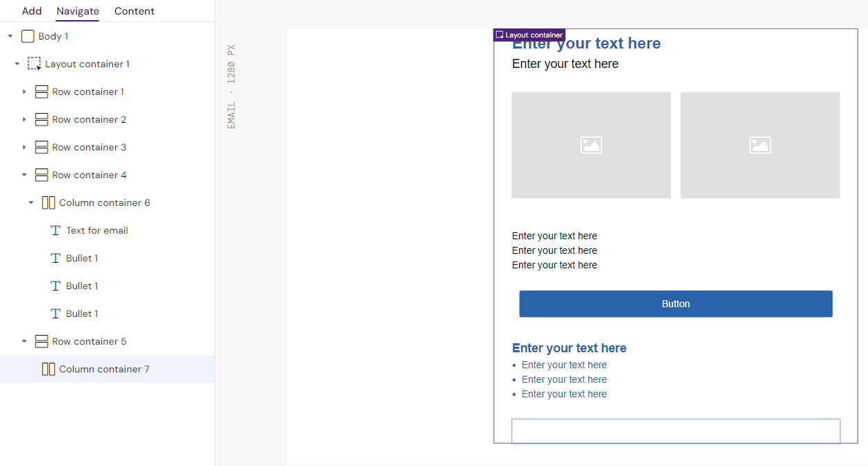This screenshot has height=466, width=868.
Task: Click the blue Button in the email
Action: 675,304
